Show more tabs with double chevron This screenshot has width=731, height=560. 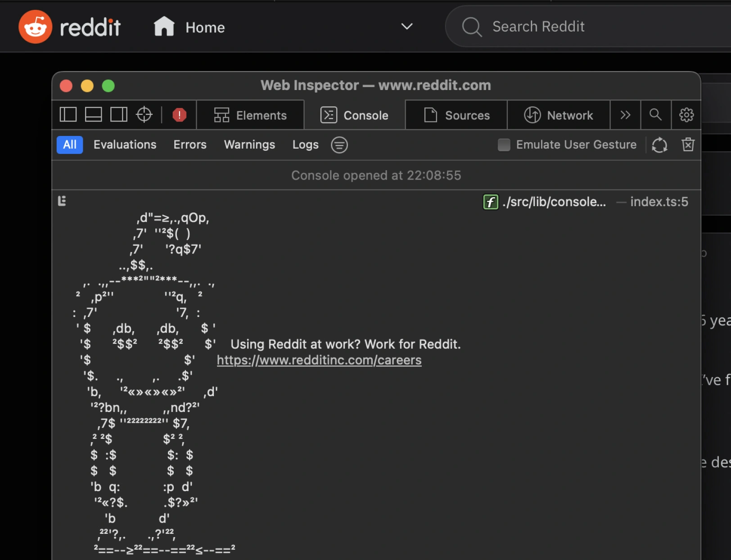click(625, 115)
